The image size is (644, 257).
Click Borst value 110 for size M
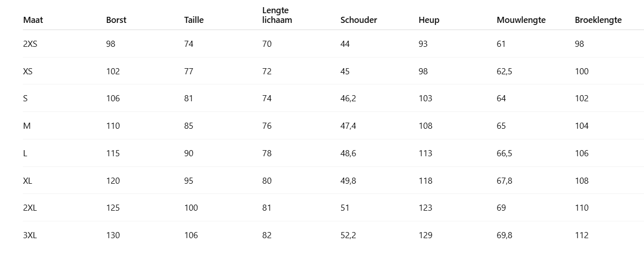(113, 126)
